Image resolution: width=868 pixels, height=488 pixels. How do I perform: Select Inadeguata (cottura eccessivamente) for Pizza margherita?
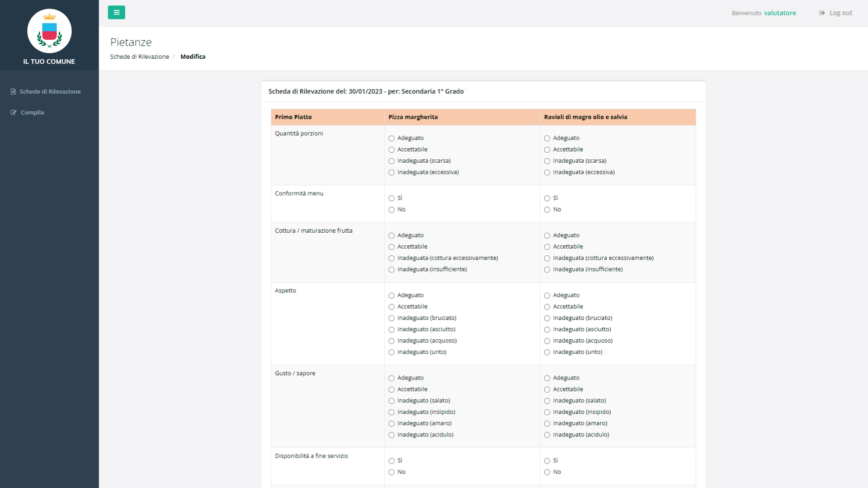coord(392,258)
